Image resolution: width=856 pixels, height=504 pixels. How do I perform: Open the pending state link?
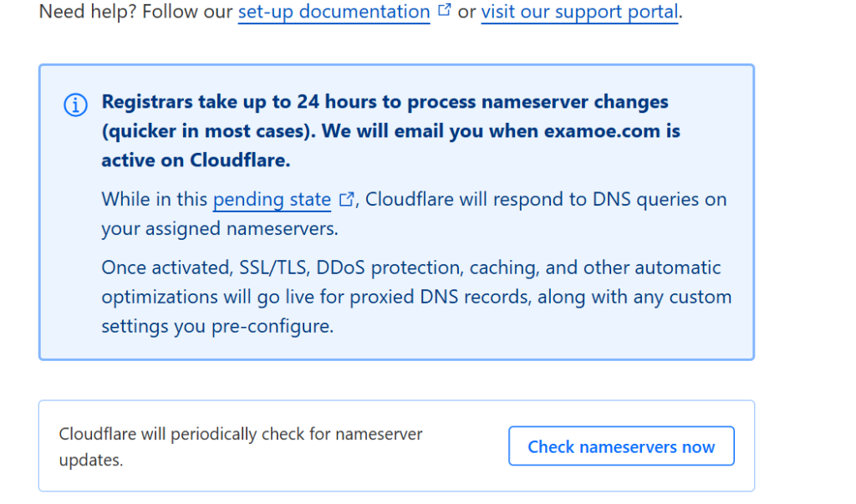272,200
